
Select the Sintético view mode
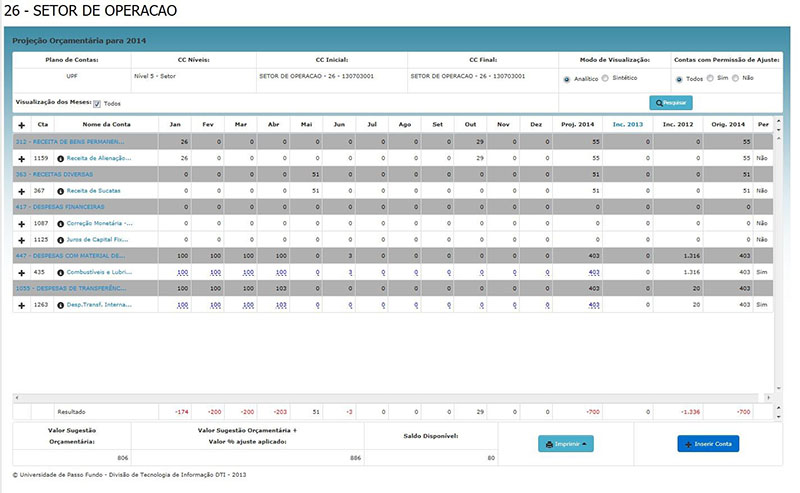605,79
